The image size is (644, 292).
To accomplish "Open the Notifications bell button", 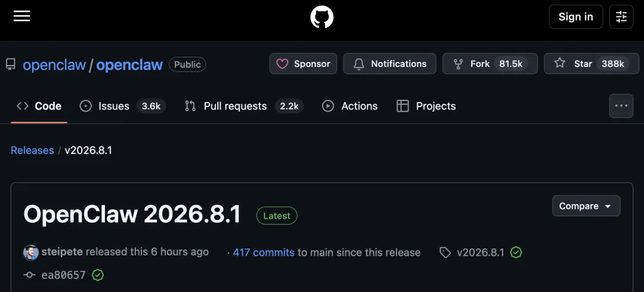I will coord(389,64).
